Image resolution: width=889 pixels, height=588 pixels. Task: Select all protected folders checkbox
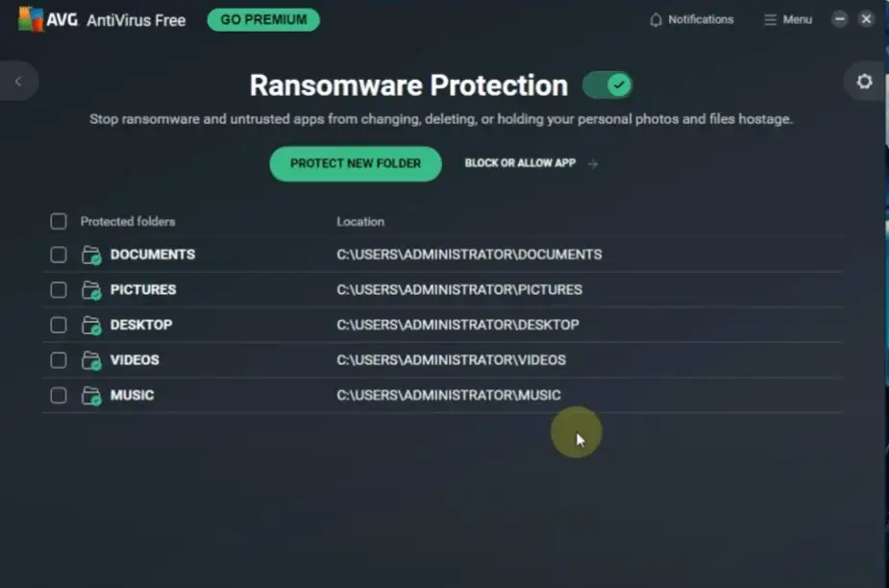click(59, 222)
